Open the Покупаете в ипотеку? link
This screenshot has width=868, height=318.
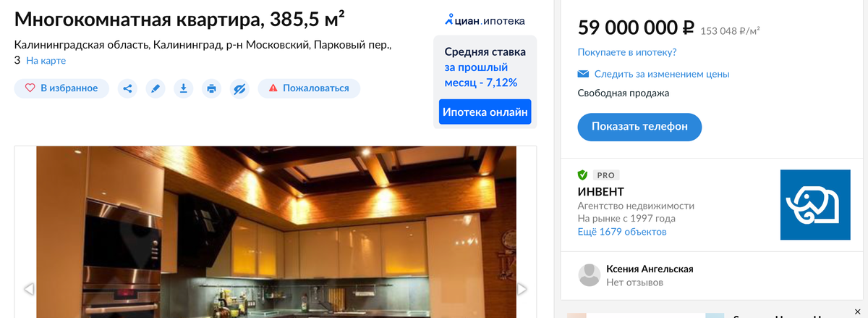(x=627, y=53)
